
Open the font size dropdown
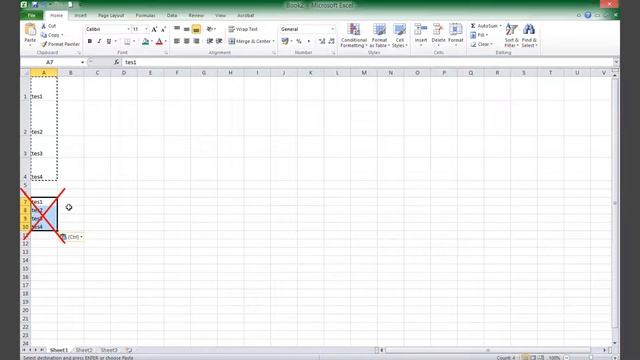[146, 29]
